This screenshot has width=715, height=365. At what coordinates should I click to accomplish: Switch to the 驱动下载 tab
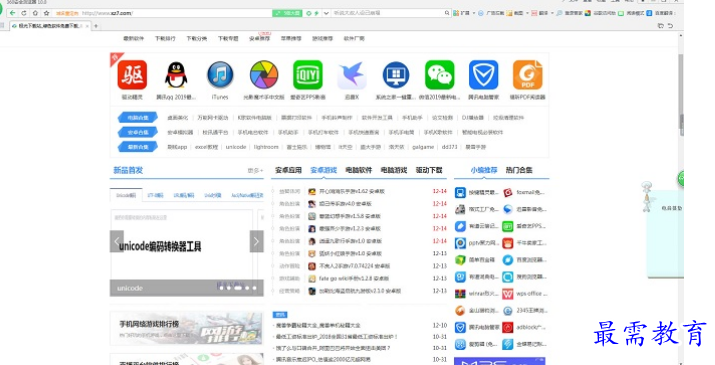429,170
